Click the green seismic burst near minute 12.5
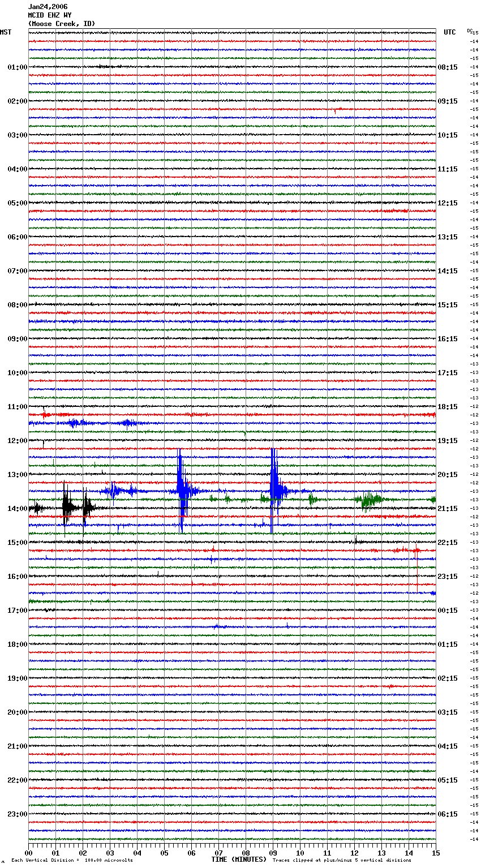Image resolution: width=481 pixels, height=868 pixels. (369, 500)
